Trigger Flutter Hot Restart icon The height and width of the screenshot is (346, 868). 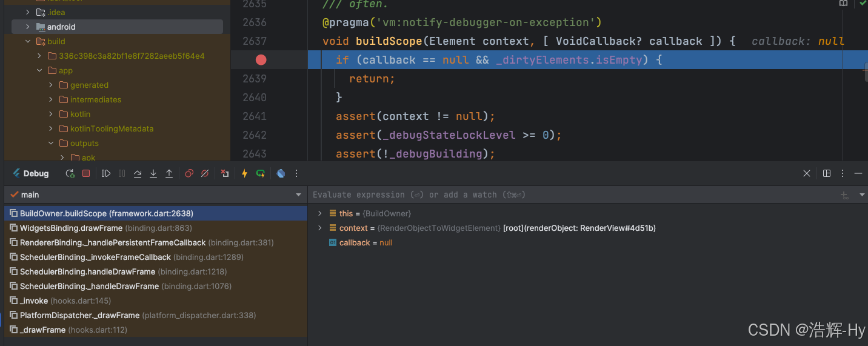click(x=261, y=173)
